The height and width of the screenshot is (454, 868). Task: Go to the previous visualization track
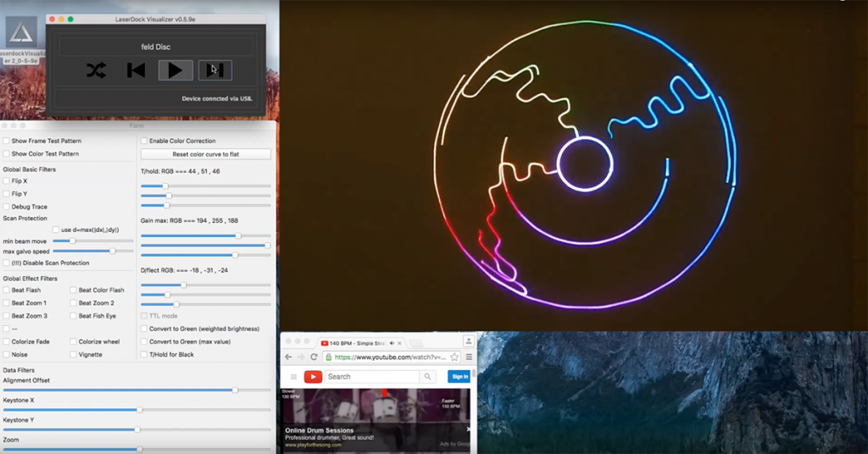(x=136, y=70)
